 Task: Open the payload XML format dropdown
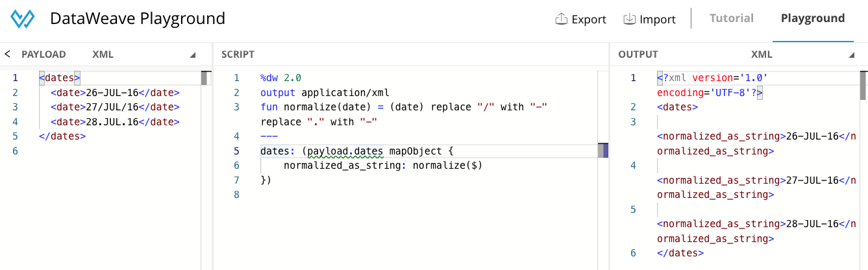click(193, 55)
